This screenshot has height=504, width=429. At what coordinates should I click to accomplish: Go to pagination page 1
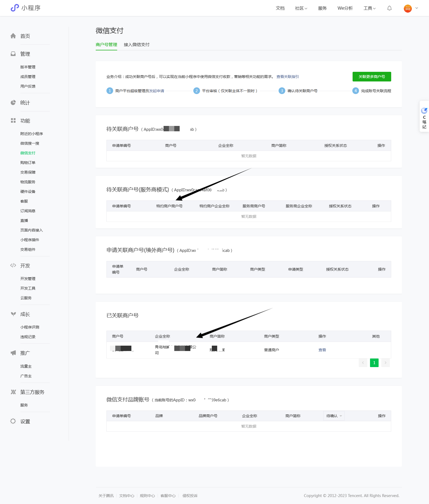374,363
